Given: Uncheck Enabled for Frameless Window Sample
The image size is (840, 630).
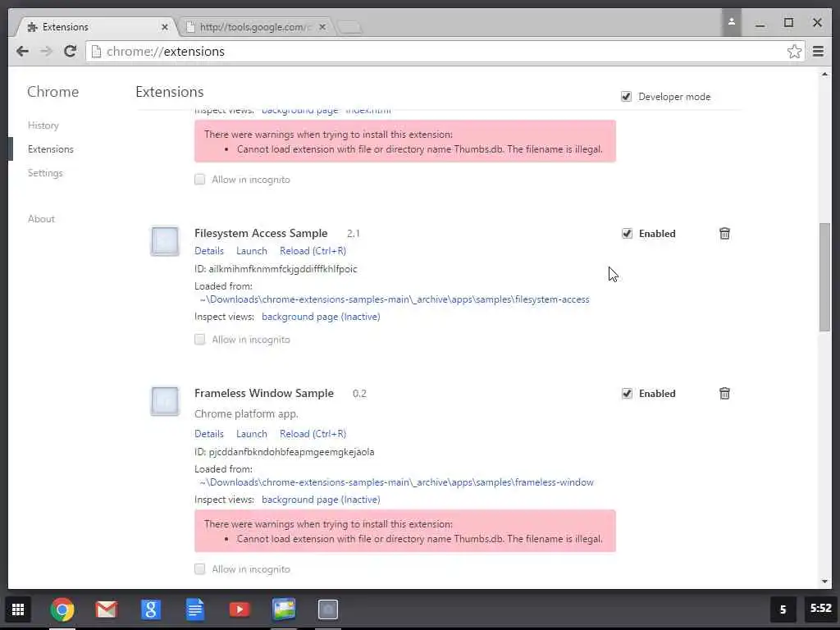Looking at the screenshot, I should [x=627, y=394].
